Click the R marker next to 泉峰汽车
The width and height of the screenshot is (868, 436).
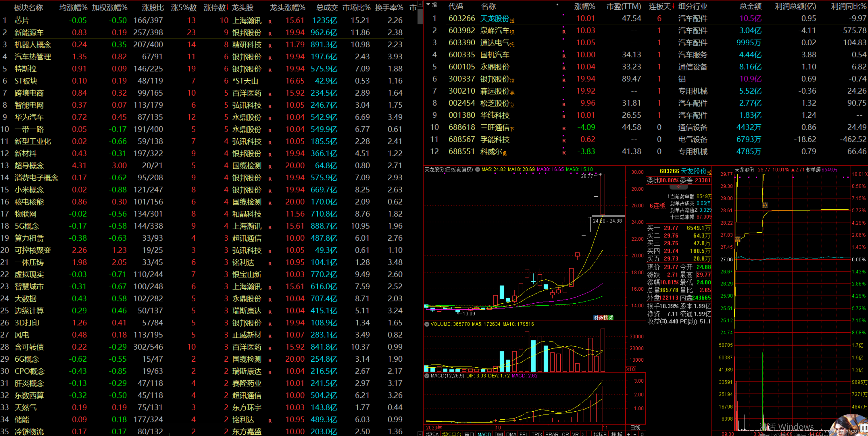coord(564,32)
